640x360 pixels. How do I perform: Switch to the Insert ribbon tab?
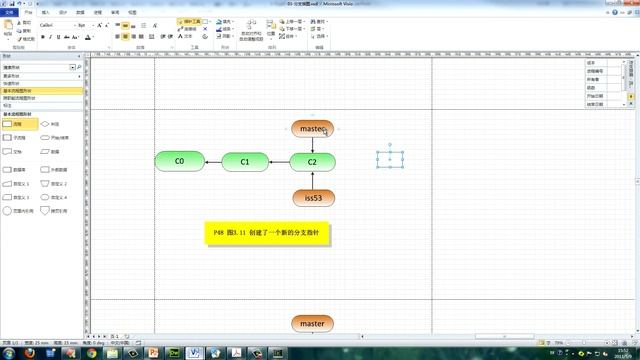45,13
